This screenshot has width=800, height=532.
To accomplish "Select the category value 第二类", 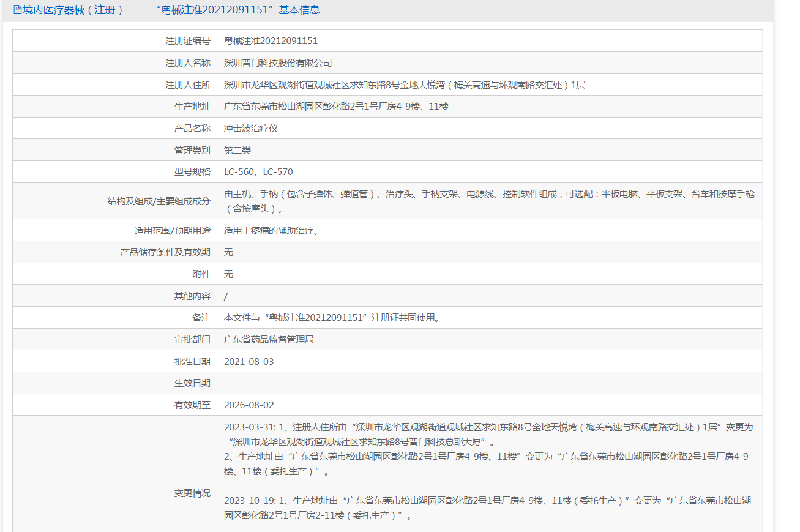I will (x=237, y=150).
